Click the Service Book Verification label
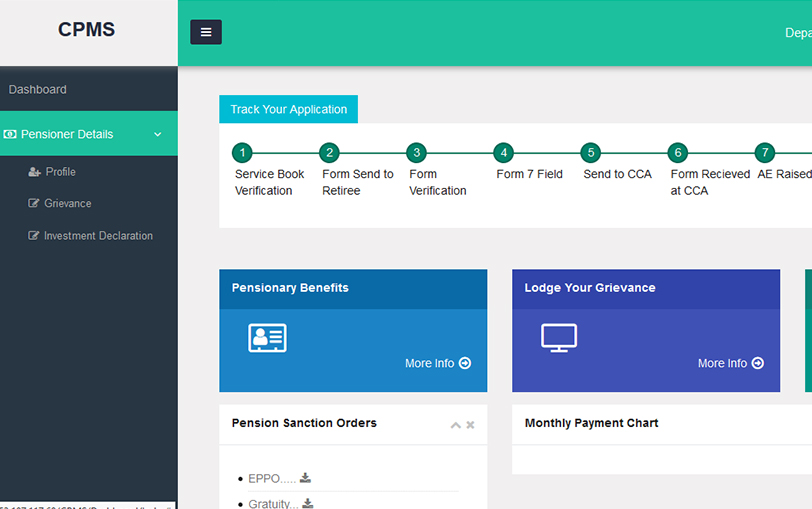This screenshot has width=812, height=509. (269, 182)
